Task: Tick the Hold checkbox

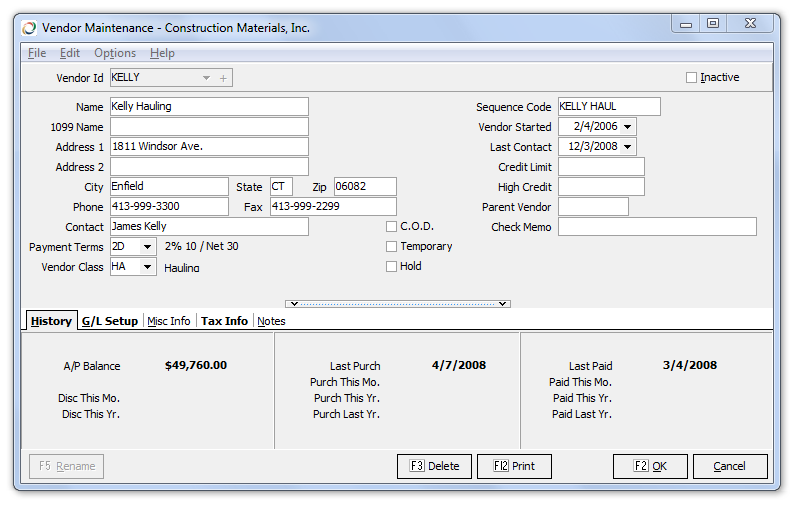Action: point(391,267)
